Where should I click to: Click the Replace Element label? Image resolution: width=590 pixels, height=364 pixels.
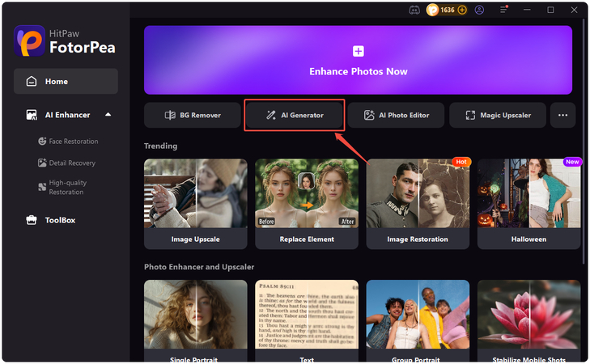(307, 239)
